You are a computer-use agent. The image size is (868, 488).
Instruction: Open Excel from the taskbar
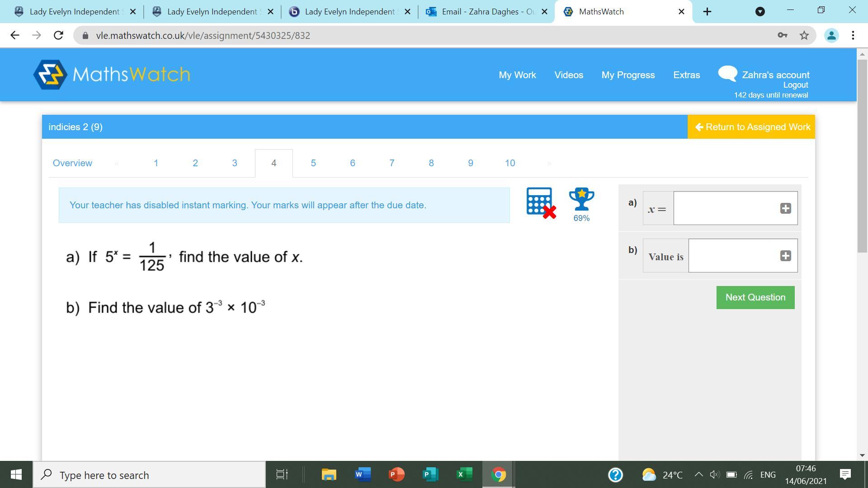pos(464,474)
